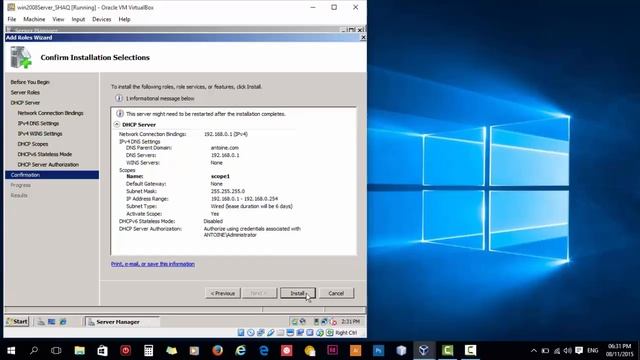Close the Add Roles Wizard with X
640x360 pixels.
363,37
